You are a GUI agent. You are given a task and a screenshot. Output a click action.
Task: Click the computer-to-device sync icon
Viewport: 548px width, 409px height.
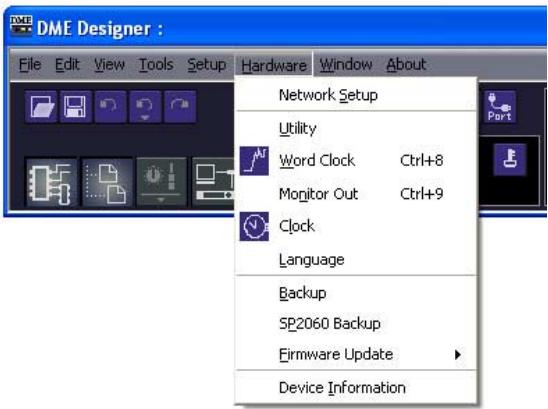tap(213, 182)
